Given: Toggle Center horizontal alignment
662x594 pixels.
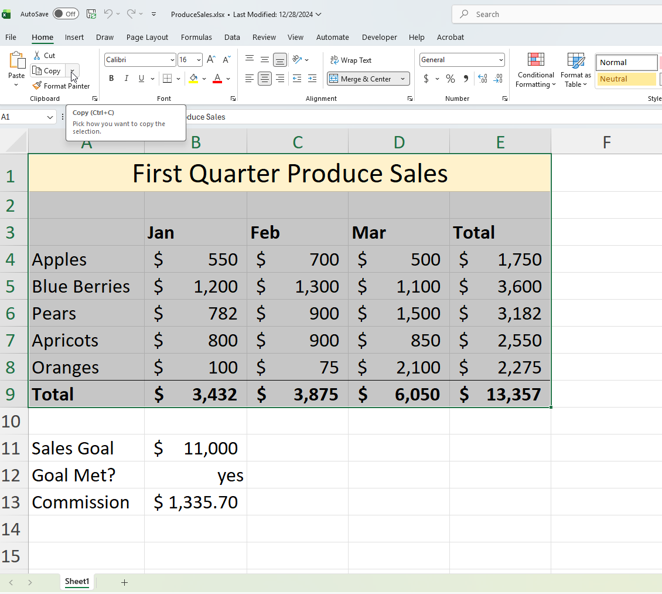Looking at the screenshot, I should click(x=265, y=79).
